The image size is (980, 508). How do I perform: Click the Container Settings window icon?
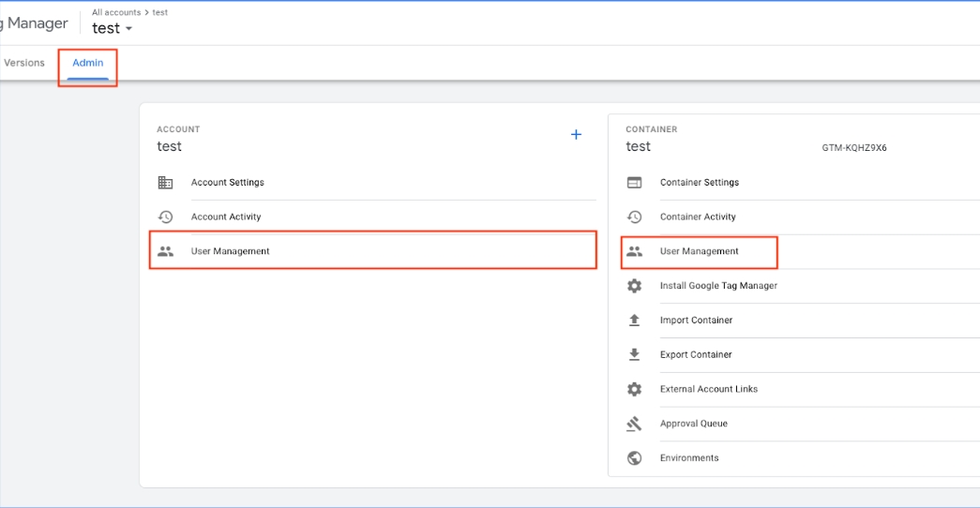(x=634, y=183)
